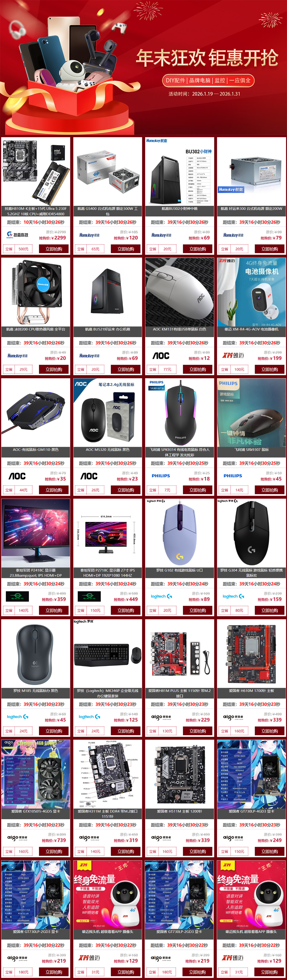Open AOC MS320 无线鼠标 黑色 title link
287x980 pixels.
(x=108, y=450)
